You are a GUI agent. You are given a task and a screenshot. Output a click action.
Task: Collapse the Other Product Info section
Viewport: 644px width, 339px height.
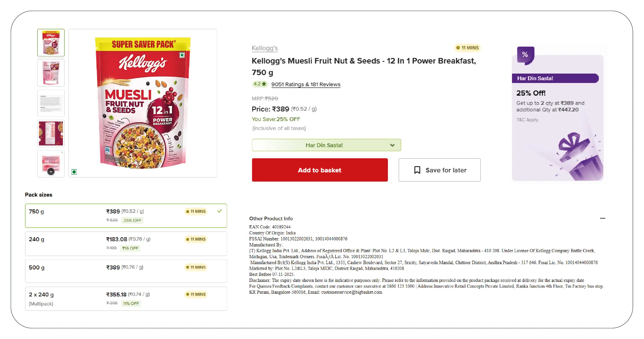tap(602, 218)
